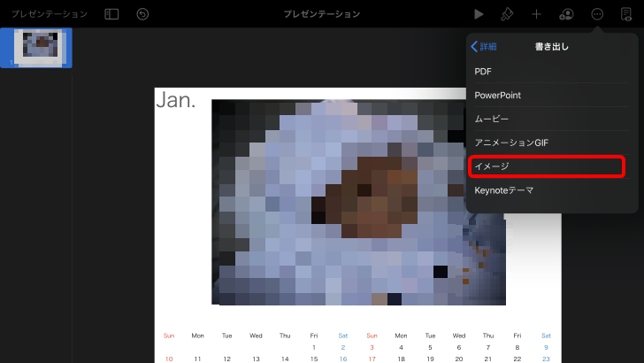Image resolution: width=644 pixels, height=363 pixels.
Task: Open the presenter notes view icon
Action: point(626,14)
